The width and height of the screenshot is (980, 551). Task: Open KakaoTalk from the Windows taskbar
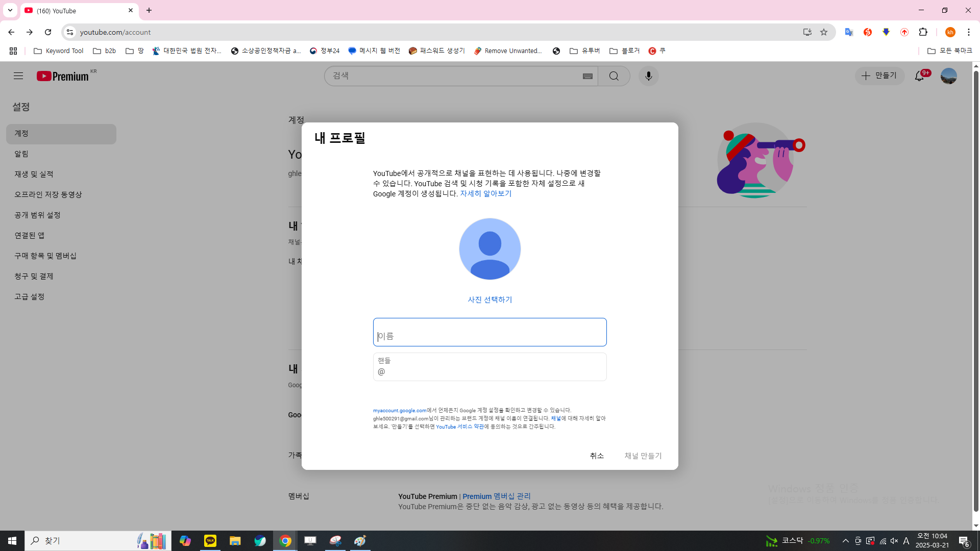pyautogui.click(x=210, y=541)
